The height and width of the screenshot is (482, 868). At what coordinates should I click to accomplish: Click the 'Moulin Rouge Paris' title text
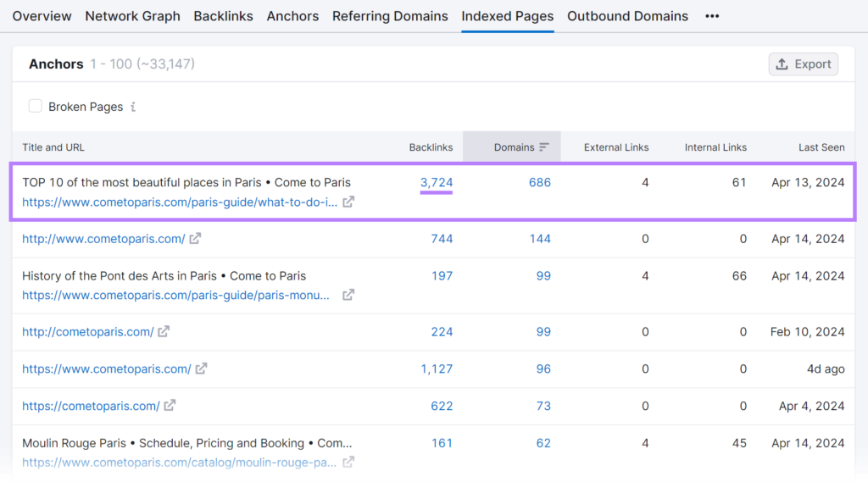click(187, 443)
